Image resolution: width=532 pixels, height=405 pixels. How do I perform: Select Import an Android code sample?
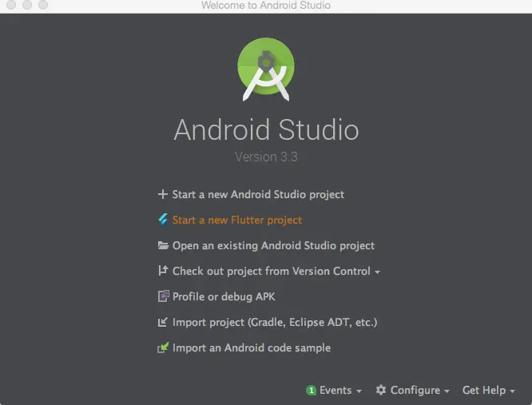click(x=252, y=348)
